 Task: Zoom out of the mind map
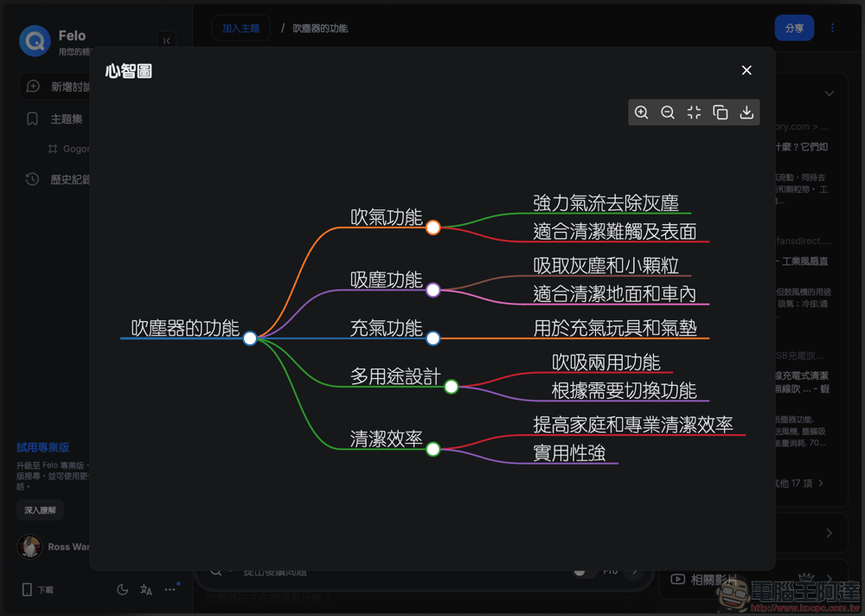[x=668, y=112]
